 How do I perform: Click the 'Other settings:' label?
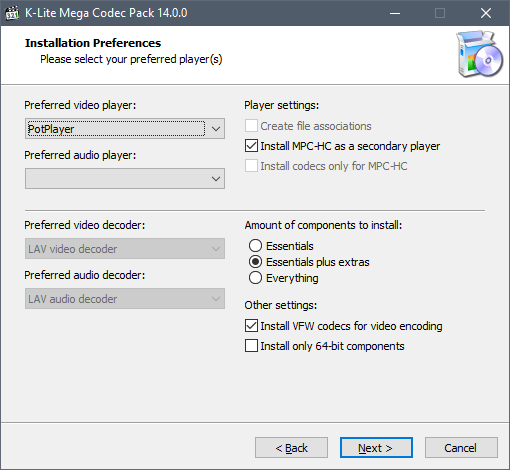coord(281,305)
